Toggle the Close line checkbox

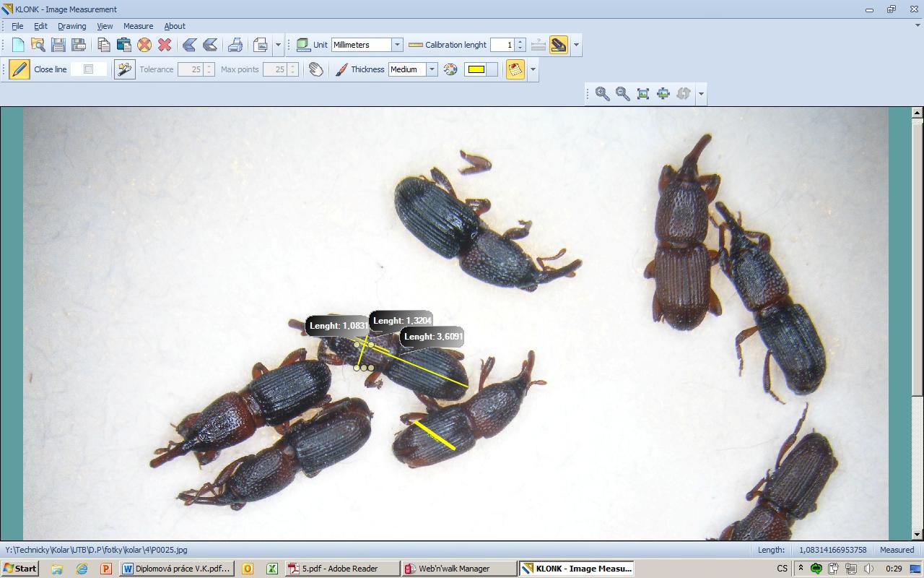(x=88, y=69)
